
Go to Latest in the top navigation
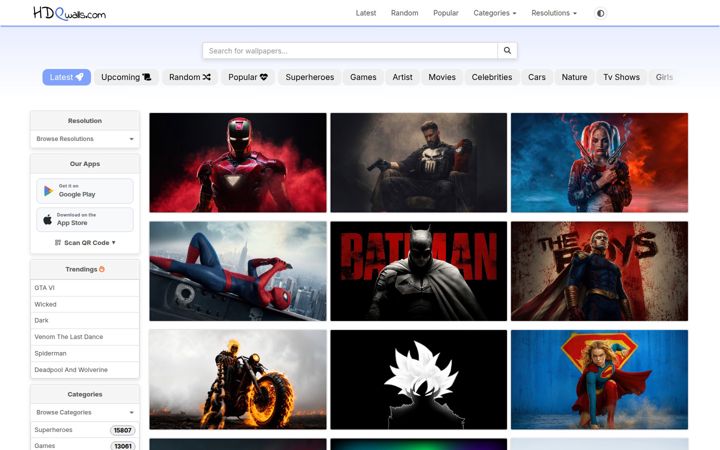pos(366,13)
